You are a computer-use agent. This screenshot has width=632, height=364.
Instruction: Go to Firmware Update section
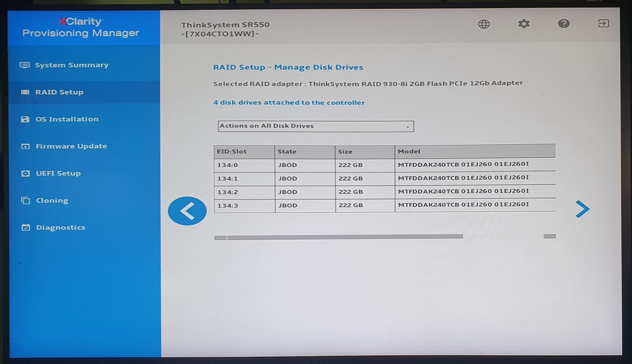pyautogui.click(x=71, y=146)
